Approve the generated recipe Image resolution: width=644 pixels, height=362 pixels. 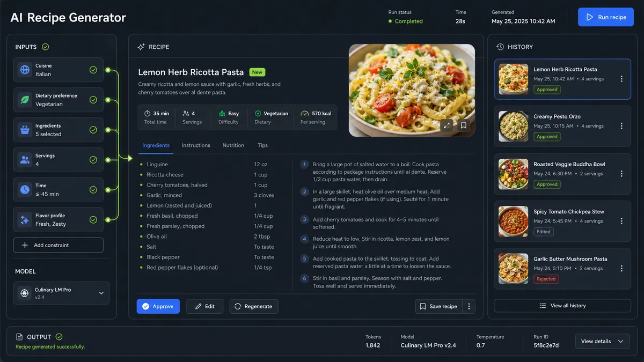pos(158,306)
